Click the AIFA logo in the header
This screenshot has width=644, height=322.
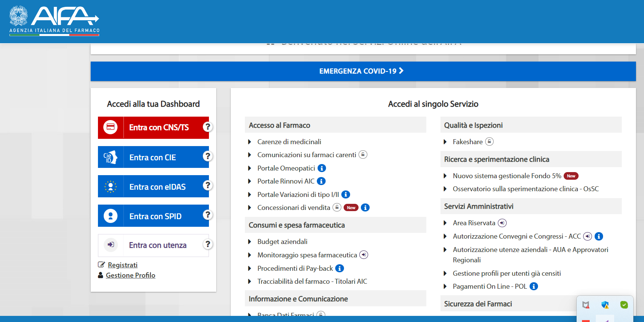(x=54, y=21)
